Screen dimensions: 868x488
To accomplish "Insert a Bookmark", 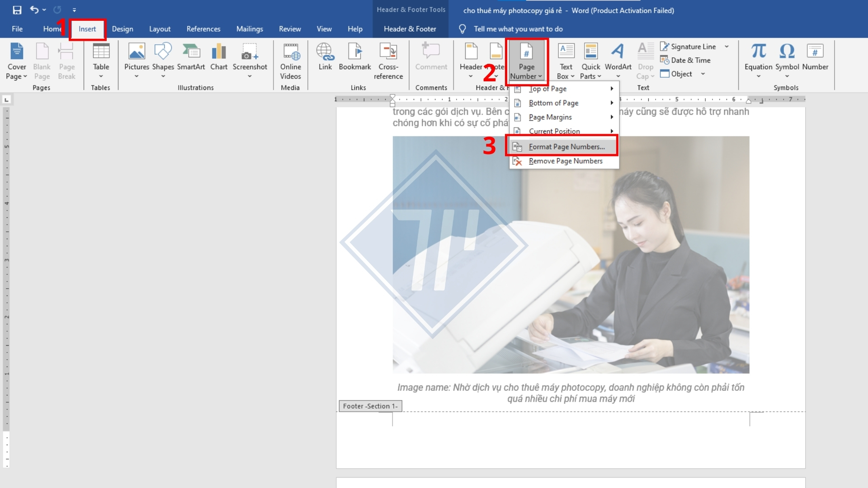I will pyautogui.click(x=355, y=56).
